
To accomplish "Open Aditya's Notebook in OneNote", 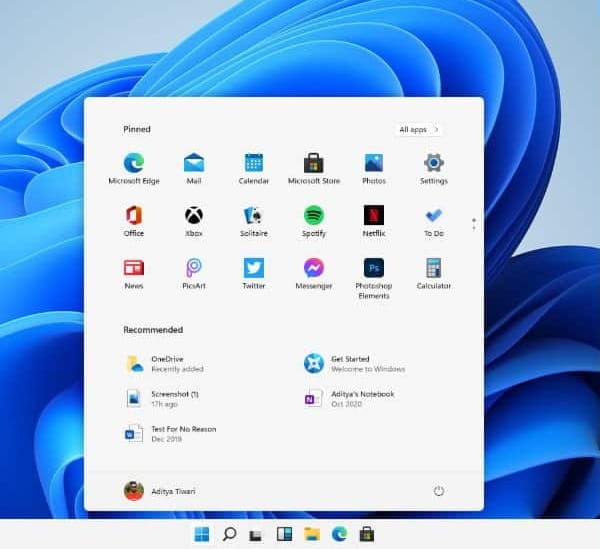I will coord(349,399).
